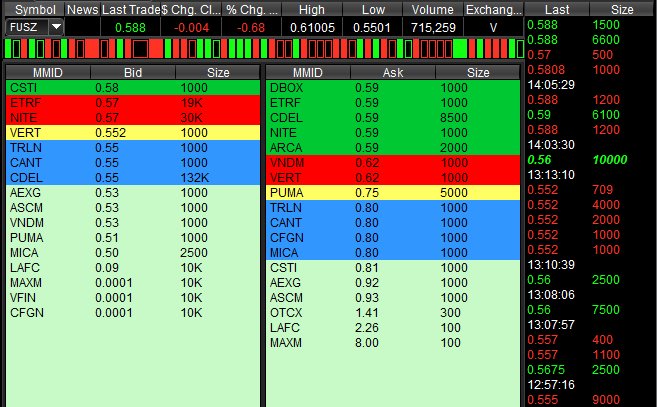Select the MICA bid row at 0.50

[x=133, y=253]
